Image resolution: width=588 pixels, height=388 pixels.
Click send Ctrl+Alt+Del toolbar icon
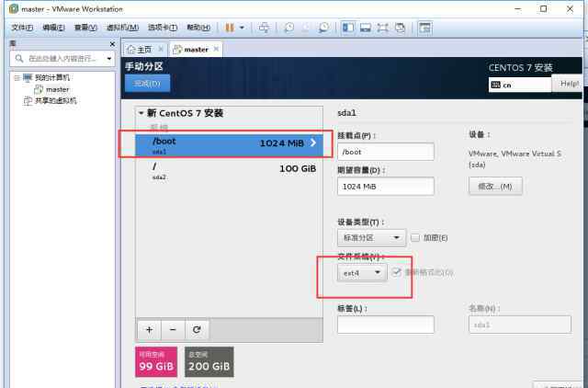pos(264,28)
